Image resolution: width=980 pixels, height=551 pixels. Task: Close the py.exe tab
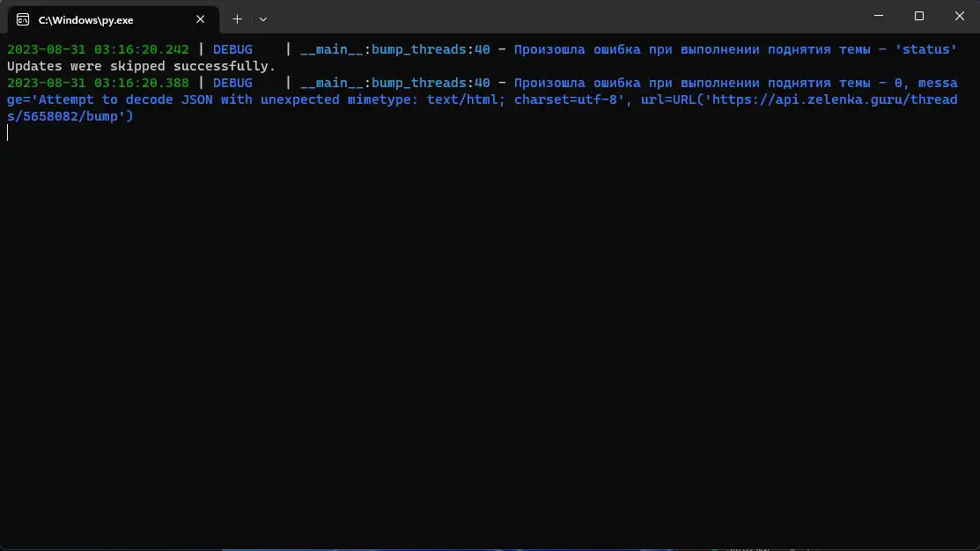201,18
